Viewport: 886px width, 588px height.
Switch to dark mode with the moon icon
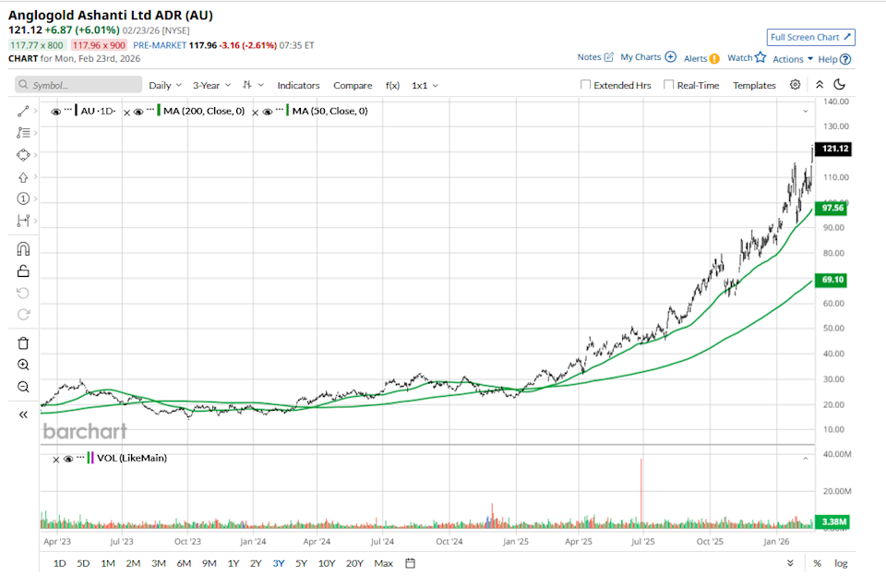838,83
